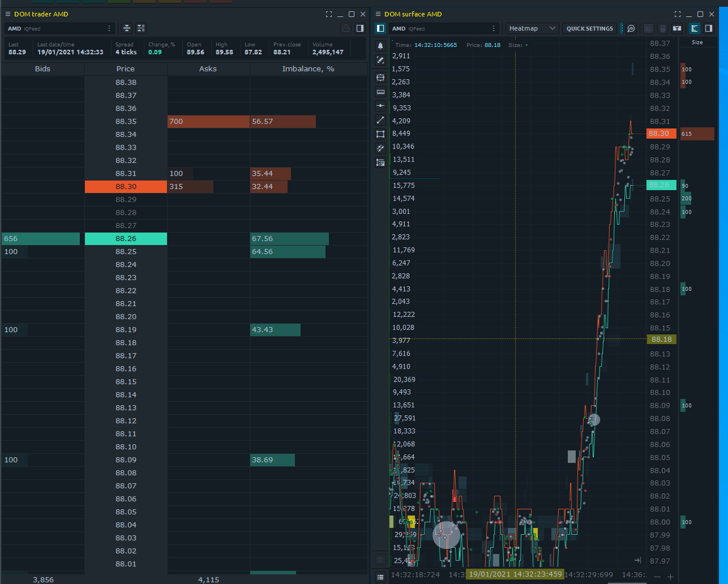The width and height of the screenshot is (728, 584).
Task: Click the 88.30 ask price cell
Action: coord(126,187)
